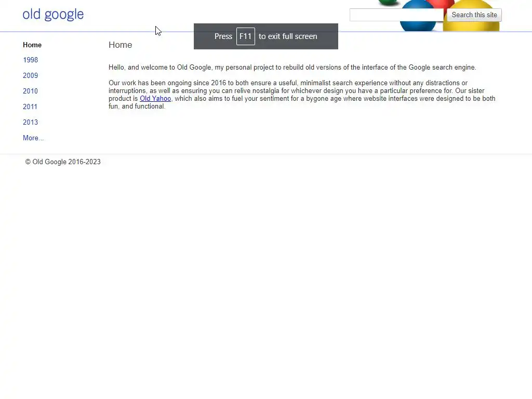Go to the 2010 sidebar link
The height and width of the screenshot is (399, 532).
coord(31,91)
